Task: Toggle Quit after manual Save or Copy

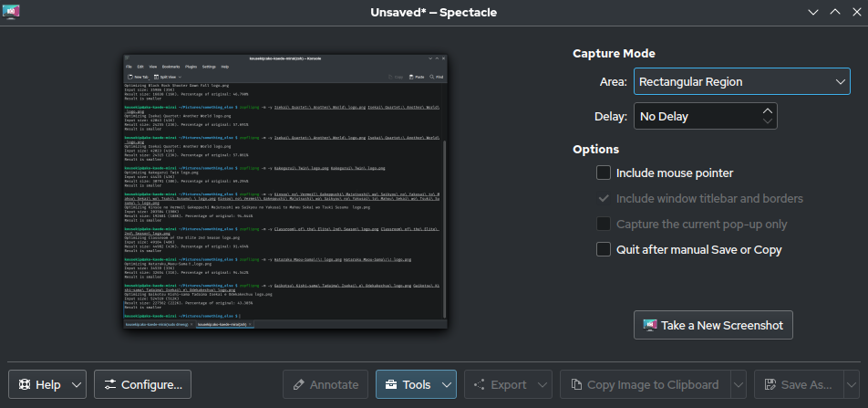Action: point(604,249)
